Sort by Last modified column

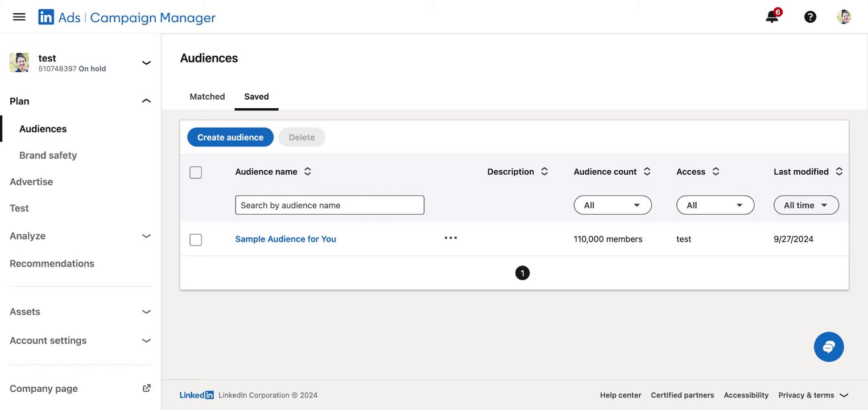(x=839, y=171)
